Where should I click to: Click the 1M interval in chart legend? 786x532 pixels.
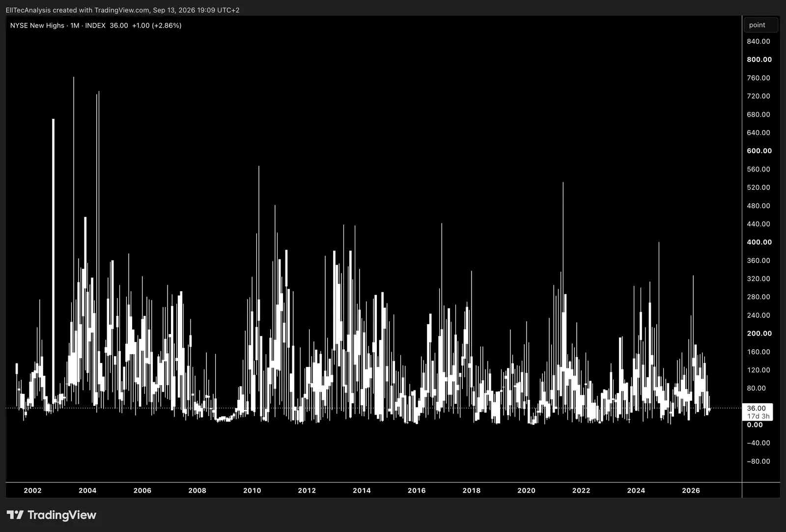coord(75,26)
